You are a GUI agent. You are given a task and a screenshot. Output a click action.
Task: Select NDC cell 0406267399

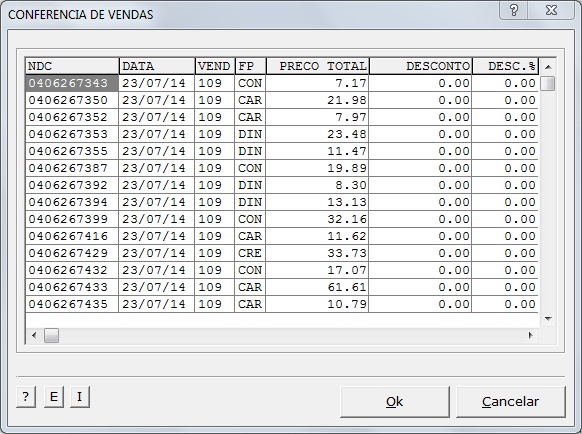point(72,219)
